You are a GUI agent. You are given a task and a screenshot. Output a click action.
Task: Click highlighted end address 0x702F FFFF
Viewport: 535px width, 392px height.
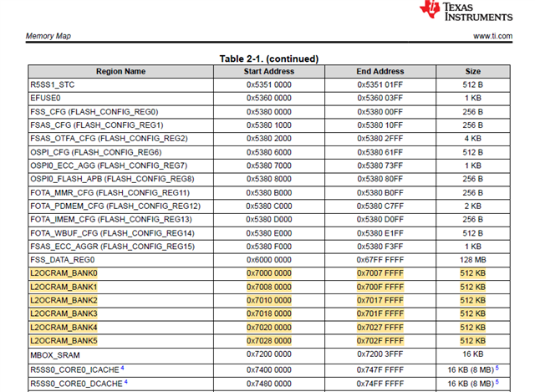tap(380, 340)
